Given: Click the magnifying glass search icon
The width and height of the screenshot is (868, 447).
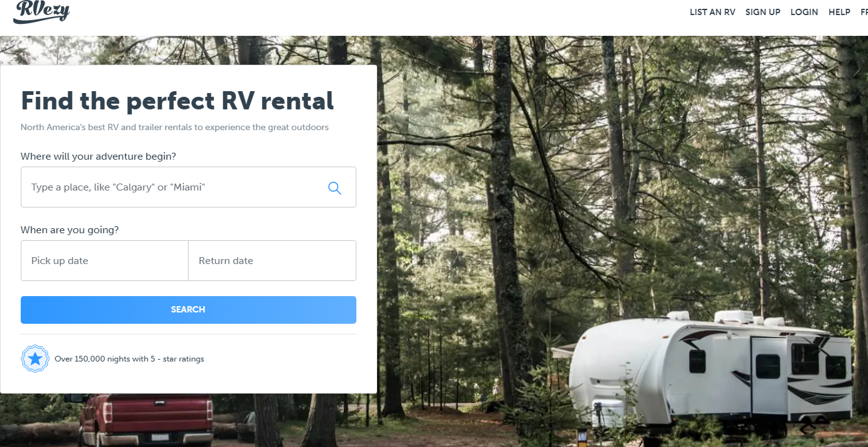Looking at the screenshot, I should [334, 188].
